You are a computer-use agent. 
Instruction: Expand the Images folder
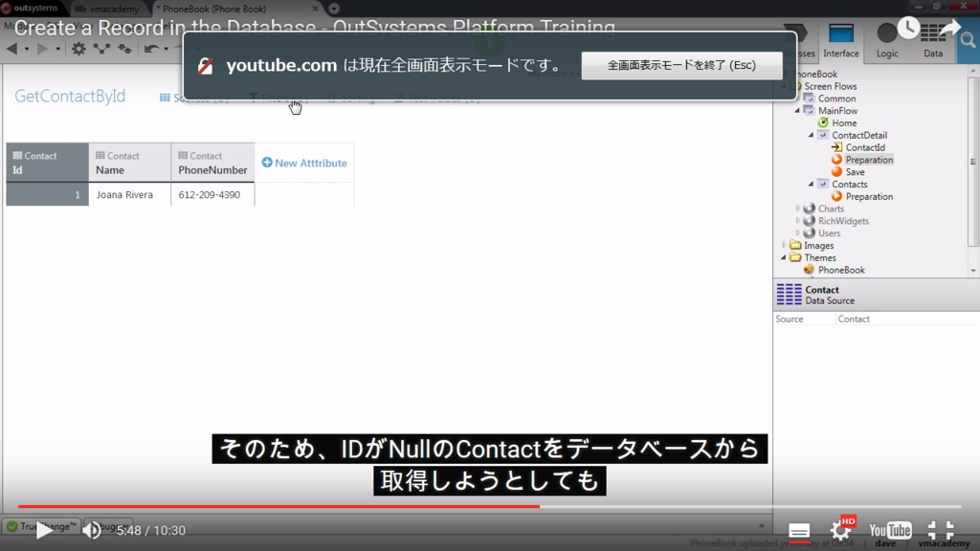tap(785, 246)
